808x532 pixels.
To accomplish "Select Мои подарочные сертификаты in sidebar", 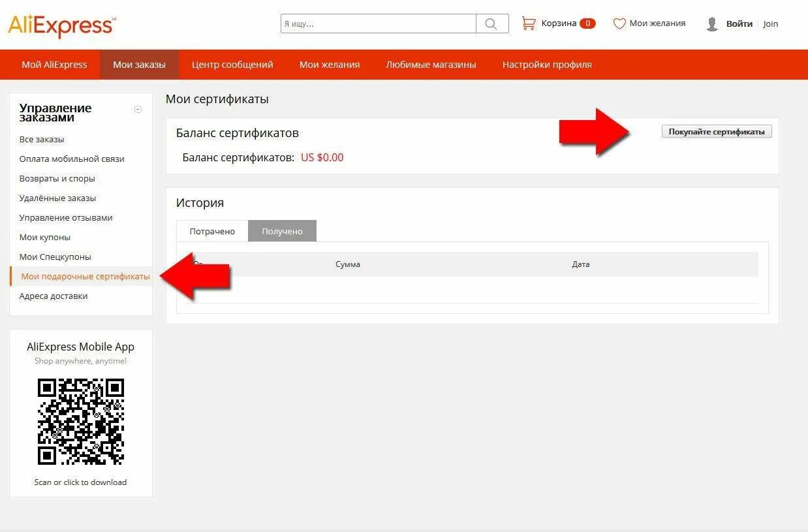I will [85, 277].
